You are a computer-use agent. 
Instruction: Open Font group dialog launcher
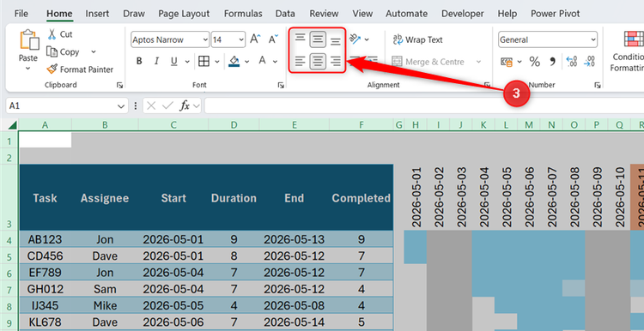click(281, 85)
